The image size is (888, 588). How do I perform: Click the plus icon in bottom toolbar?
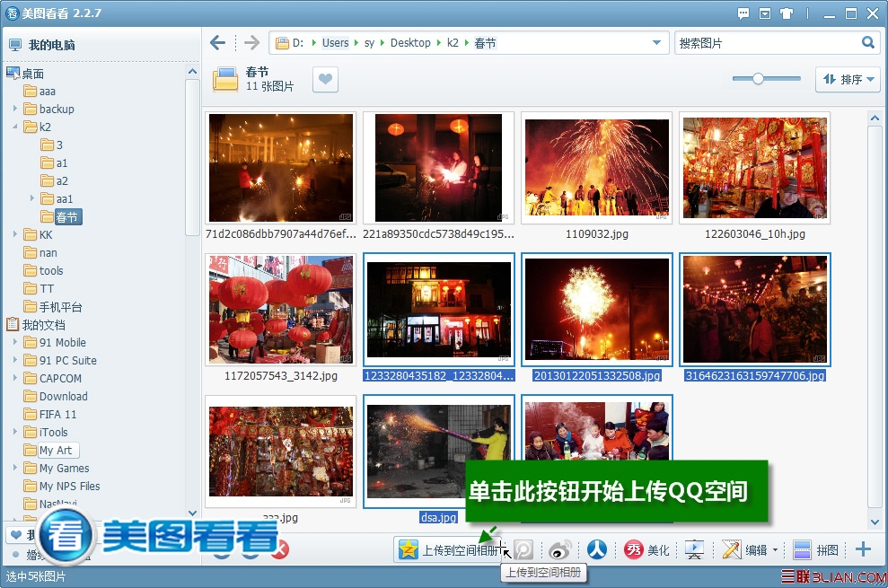tap(863, 549)
